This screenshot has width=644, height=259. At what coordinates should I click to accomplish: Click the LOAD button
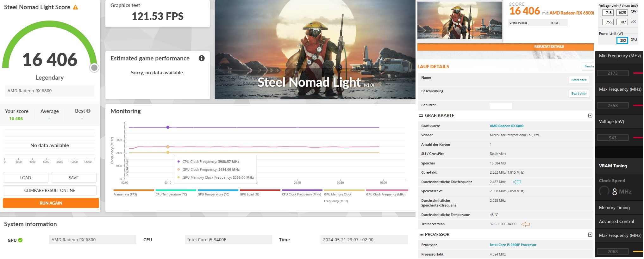pyautogui.click(x=26, y=178)
